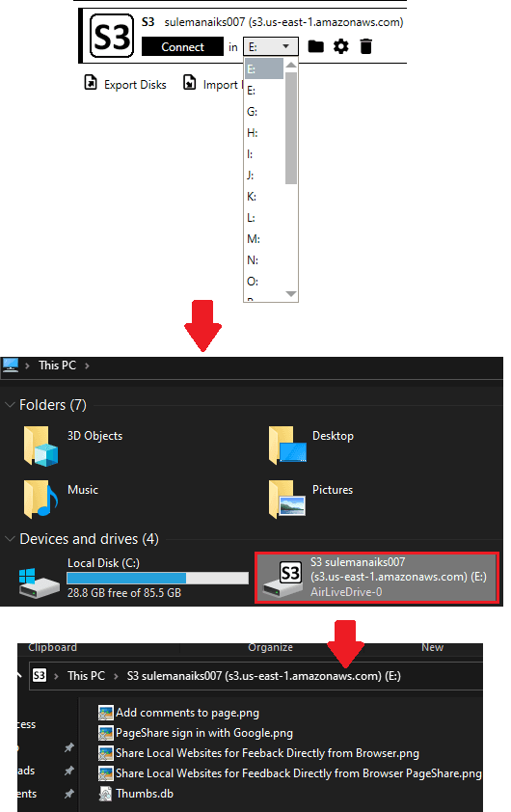Open the S3 disk folder icon
The image size is (511, 812).
(316, 46)
